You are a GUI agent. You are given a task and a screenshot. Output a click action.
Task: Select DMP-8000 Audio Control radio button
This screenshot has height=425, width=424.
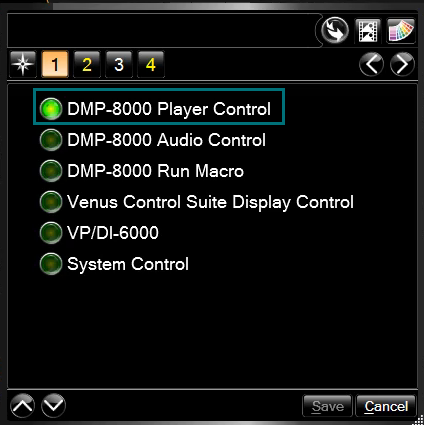pyautogui.click(x=51, y=140)
